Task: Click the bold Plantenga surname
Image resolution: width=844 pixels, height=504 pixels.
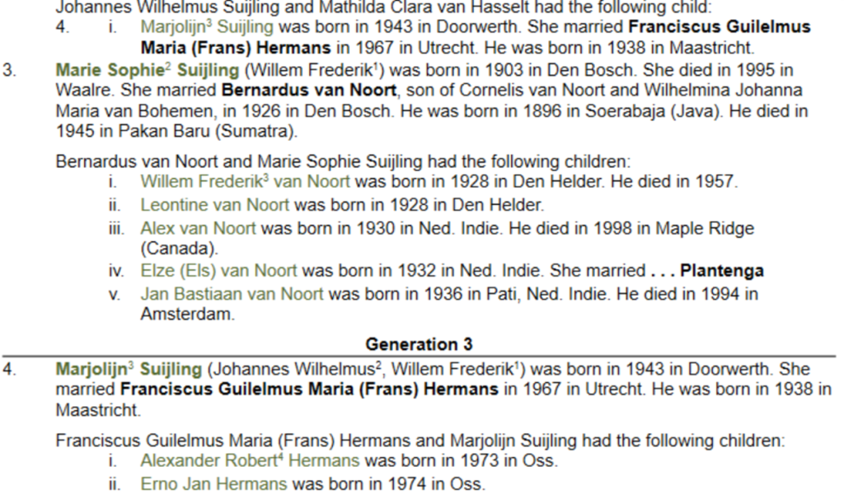Action: [x=722, y=271]
